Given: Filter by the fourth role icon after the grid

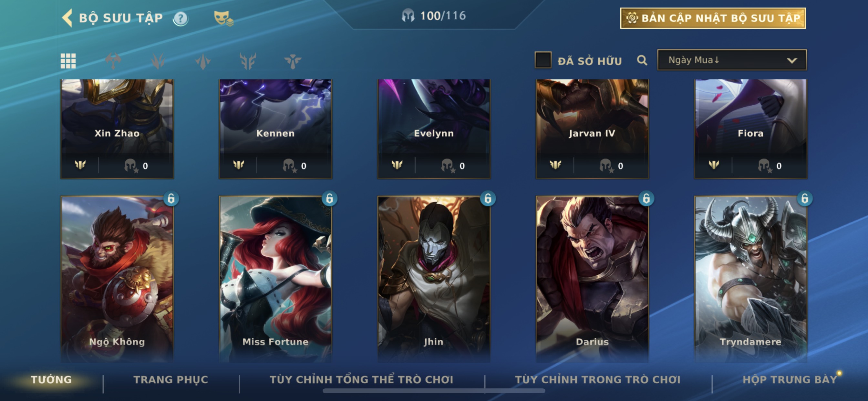Looking at the screenshot, I should pyautogui.click(x=248, y=61).
